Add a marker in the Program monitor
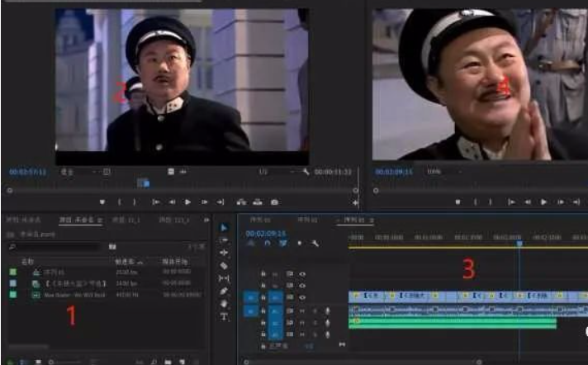Screen dimensions: 588x365 [x=458, y=202]
